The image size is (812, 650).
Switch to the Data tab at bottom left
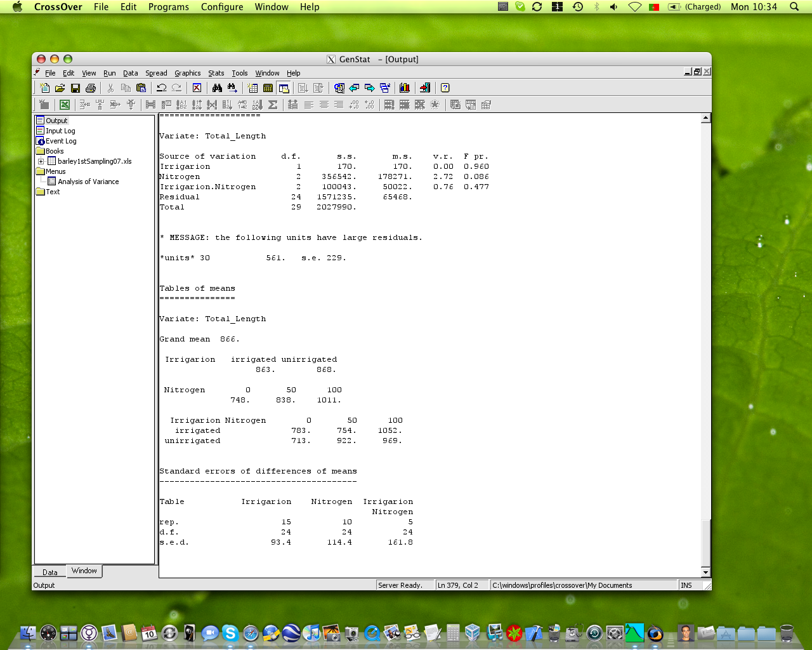pyautogui.click(x=49, y=571)
